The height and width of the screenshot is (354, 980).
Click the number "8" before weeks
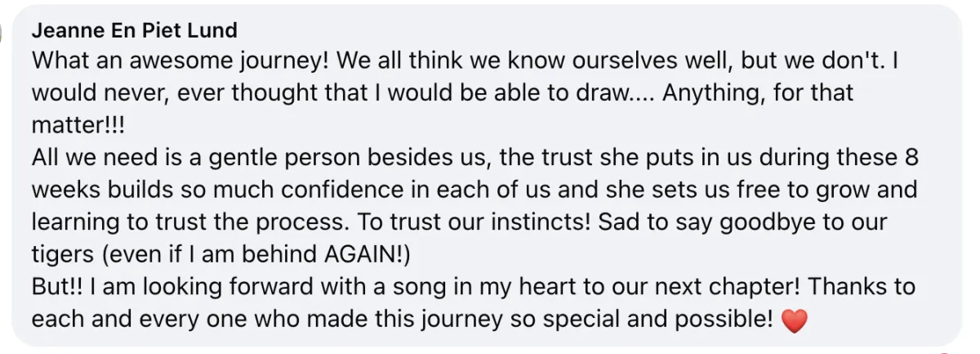[x=912, y=157]
